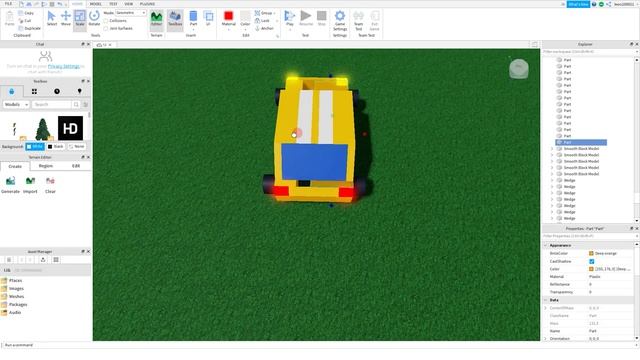Open the Terrain Editor button
The image size is (640, 360).
tap(156, 19)
